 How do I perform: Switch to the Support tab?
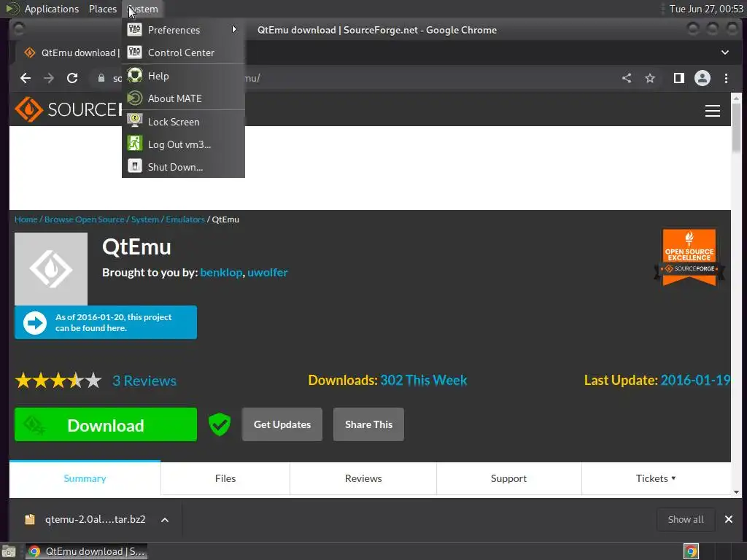click(508, 478)
